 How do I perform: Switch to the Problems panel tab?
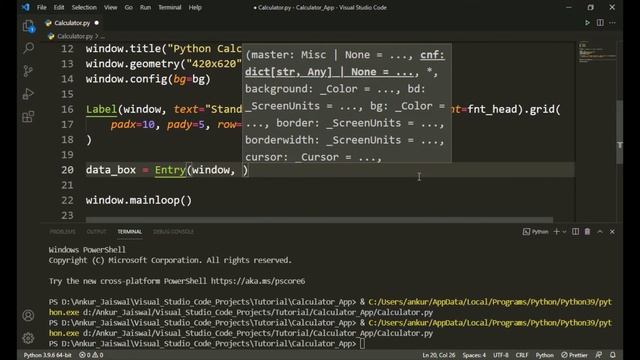[62, 231]
